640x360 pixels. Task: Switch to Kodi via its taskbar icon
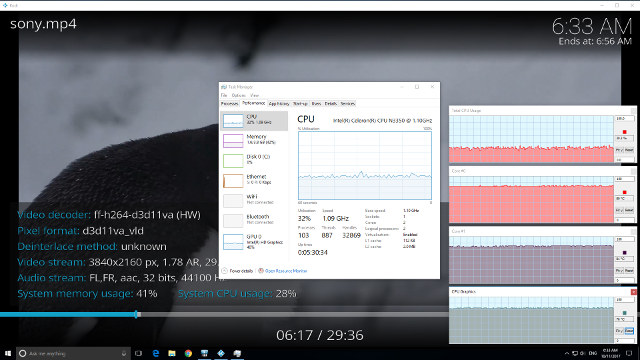[221, 353]
